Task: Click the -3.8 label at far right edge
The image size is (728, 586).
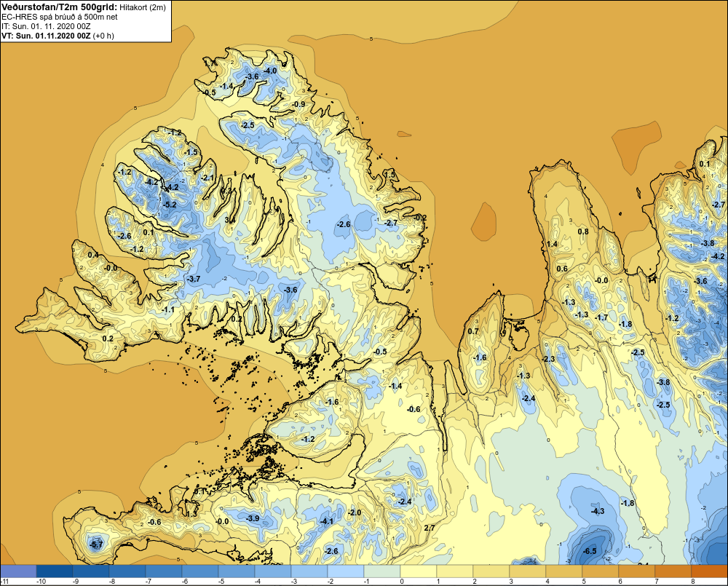Action: [708, 243]
